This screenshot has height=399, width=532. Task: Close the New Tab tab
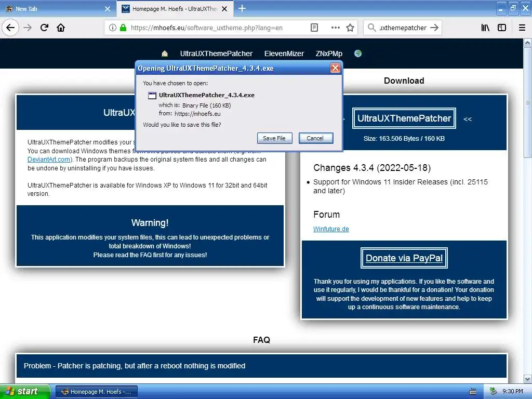[107, 9]
